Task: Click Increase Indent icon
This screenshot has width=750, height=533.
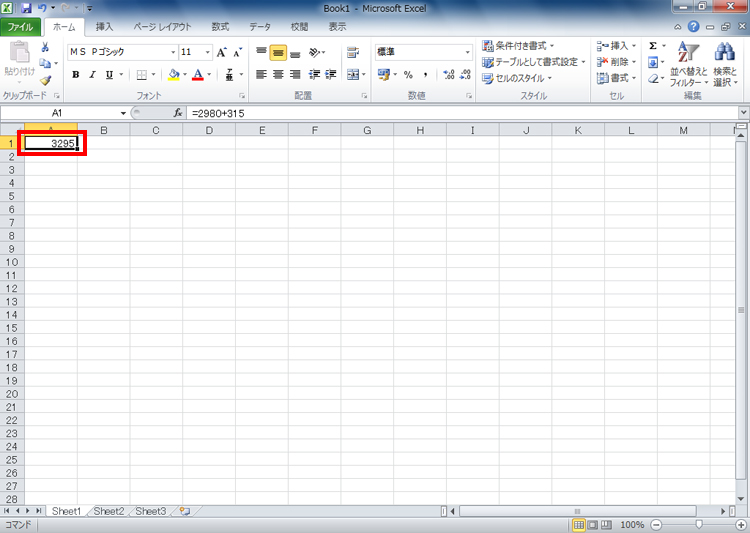Action: [331, 75]
